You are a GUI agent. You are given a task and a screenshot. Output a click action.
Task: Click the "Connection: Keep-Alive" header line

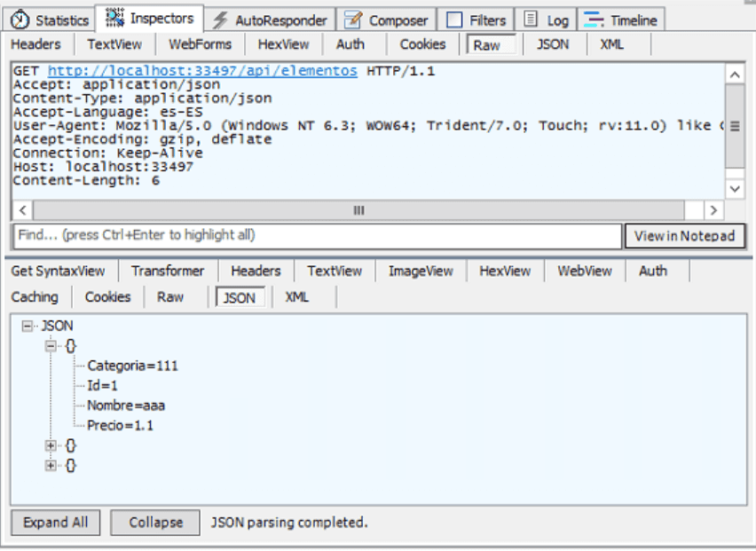[108, 153]
